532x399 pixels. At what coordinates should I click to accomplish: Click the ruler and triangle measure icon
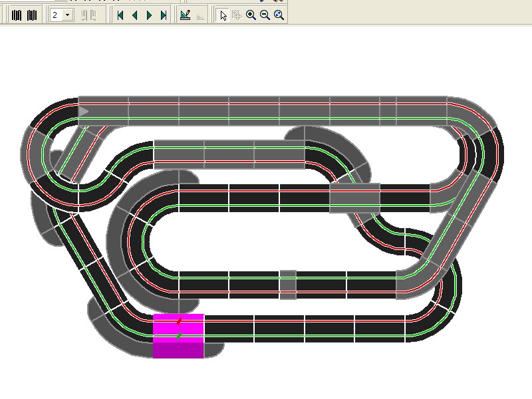pos(186,15)
